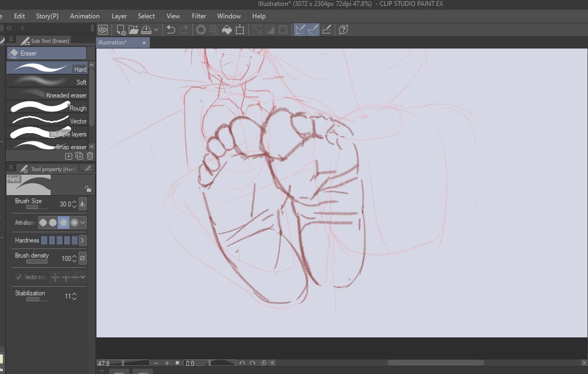Expand Hardness detail arrow

(x=82, y=240)
